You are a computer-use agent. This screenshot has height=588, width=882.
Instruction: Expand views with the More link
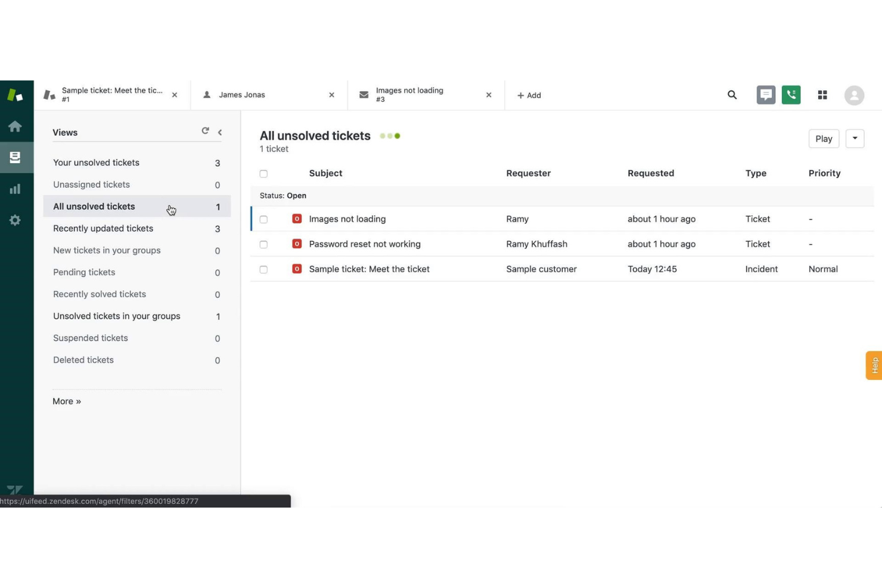pos(66,401)
